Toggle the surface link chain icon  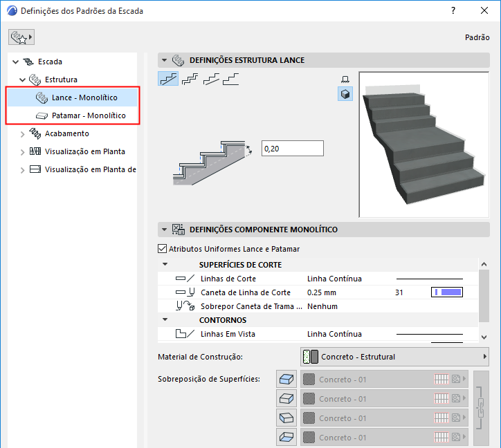(481, 408)
